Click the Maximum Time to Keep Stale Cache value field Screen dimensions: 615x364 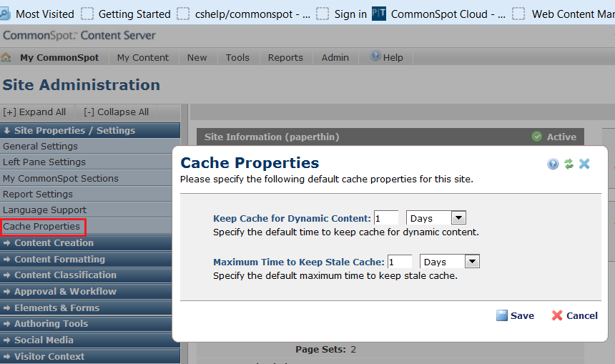(x=400, y=262)
